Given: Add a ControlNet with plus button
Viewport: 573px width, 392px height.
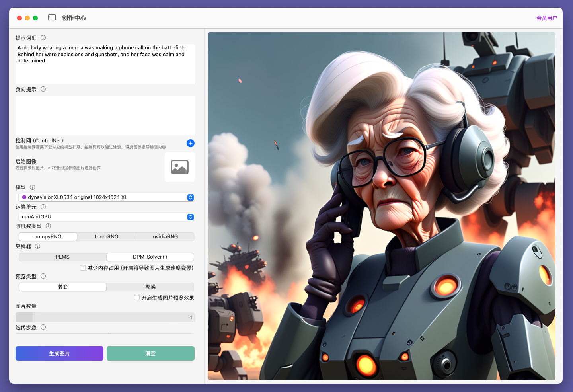Looking at the screenshot, I should pos(191,143).
